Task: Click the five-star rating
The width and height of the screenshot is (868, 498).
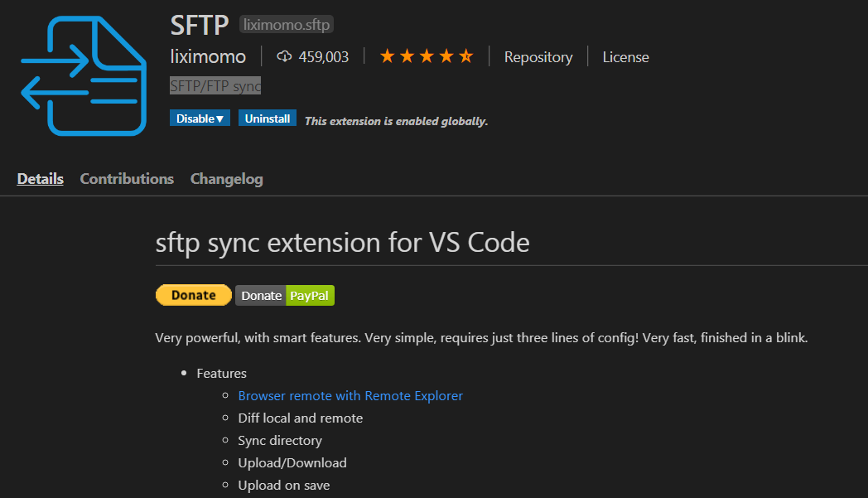Action: pyautogui.click(x=427, y=56)
